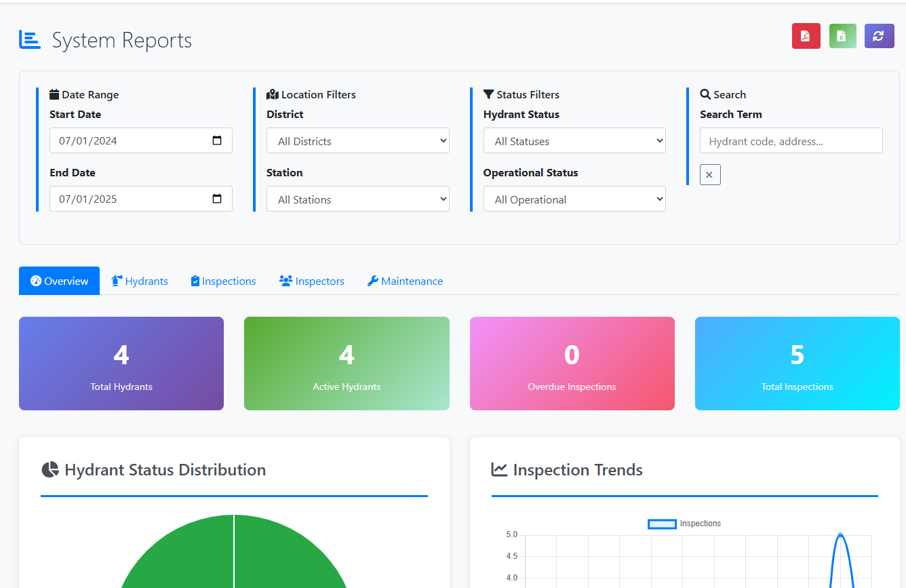This screenshot has height=588, width=906.
Task: Focus the Search Term input field
Action: click(x=791, y=141)
